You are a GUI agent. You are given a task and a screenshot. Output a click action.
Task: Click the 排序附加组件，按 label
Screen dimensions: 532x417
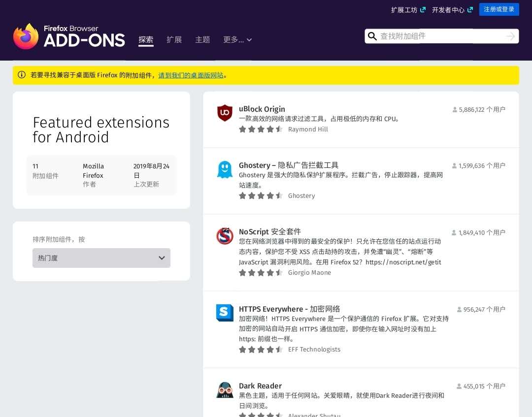point(59,239)
